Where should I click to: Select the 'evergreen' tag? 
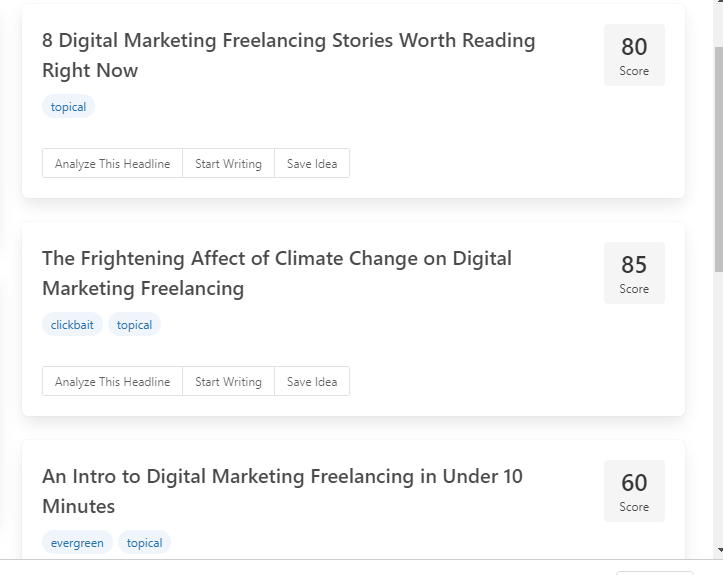point(77,543)
